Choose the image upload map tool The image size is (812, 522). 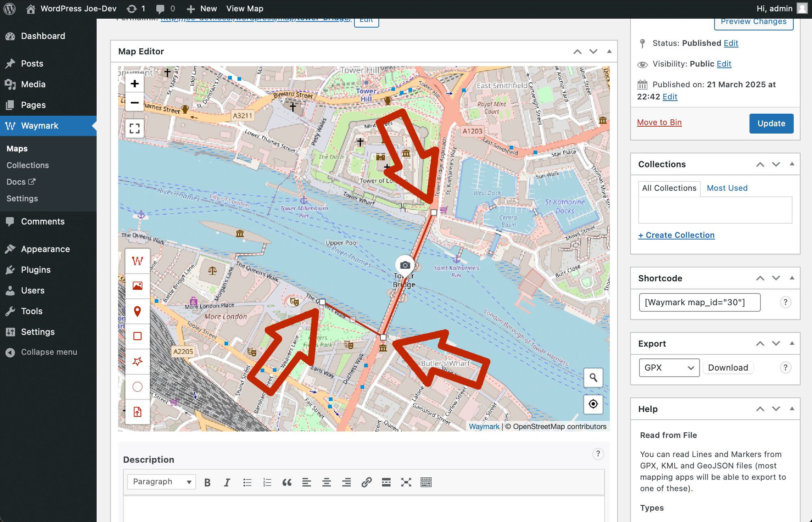[137, 286]
